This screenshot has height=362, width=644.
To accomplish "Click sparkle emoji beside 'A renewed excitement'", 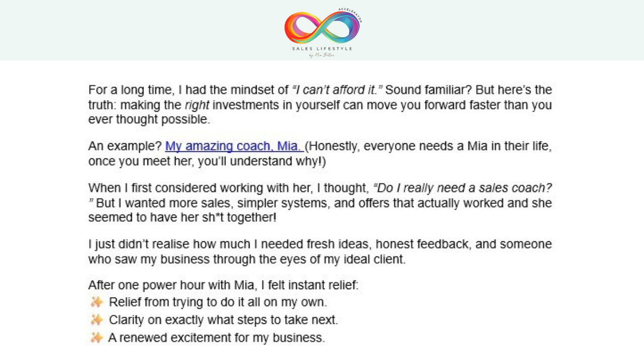I will tap(97, 337).
